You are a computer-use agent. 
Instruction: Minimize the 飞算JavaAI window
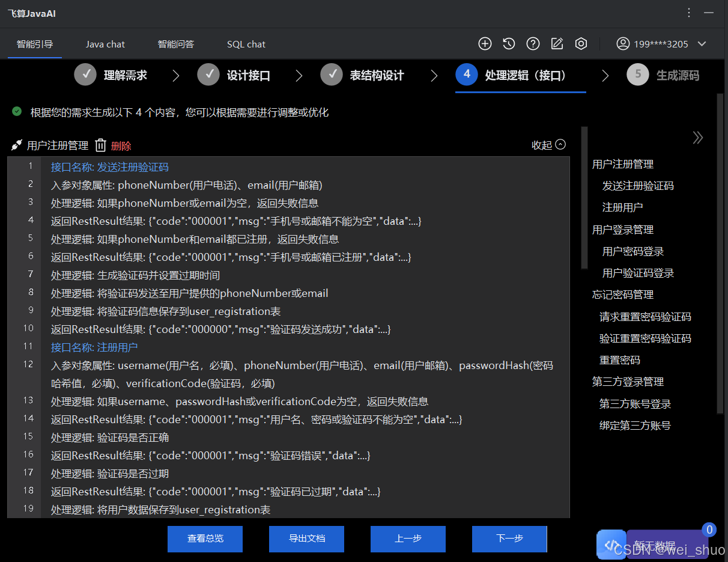(x=709, y=13)
